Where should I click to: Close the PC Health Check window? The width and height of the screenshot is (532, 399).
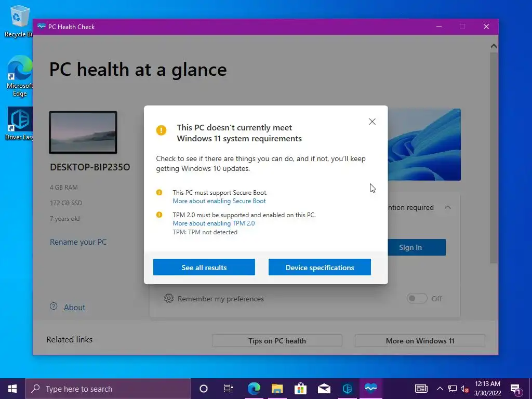486,26
